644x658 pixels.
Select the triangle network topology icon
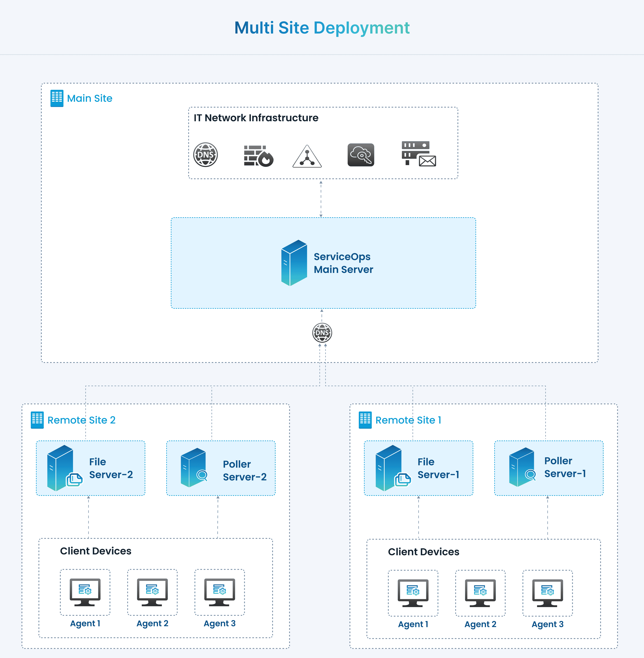(x=307, y=157)
